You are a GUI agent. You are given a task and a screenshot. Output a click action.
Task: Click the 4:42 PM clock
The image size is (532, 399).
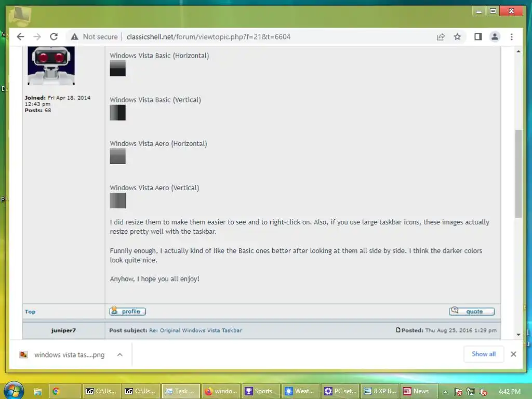coord(509,392)
